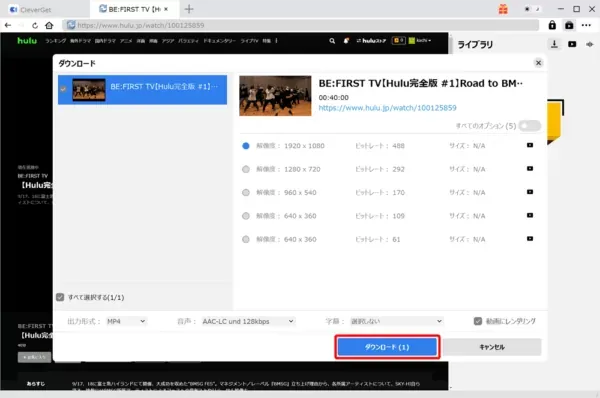Open a new tab with the plus icon
The height and width of the screenshot is (398, 600).
click(x=189, y=9)
